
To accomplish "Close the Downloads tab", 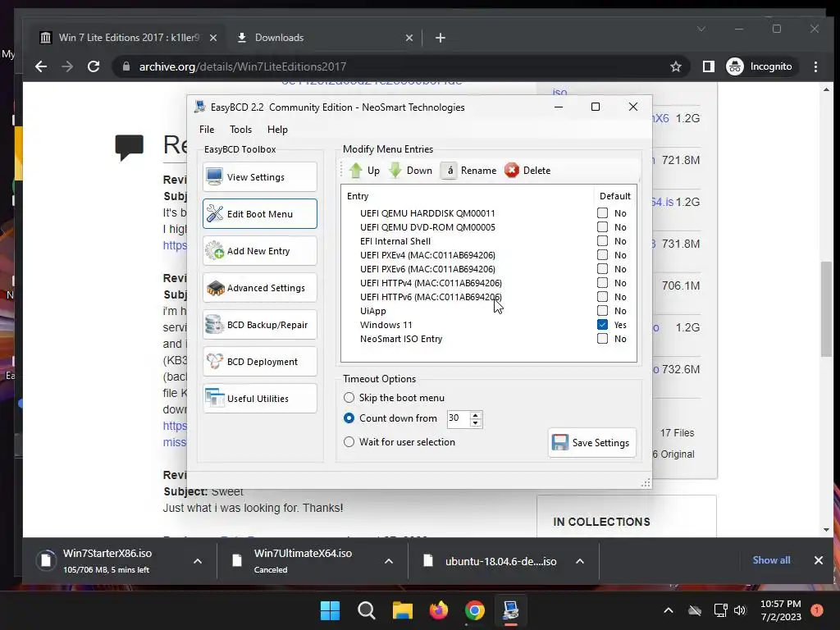I will click(409, 38).
